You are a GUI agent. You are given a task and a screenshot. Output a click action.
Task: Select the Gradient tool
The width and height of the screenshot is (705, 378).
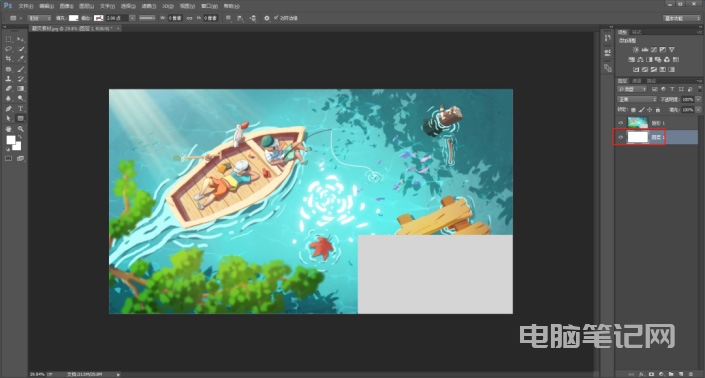point(21,89)
